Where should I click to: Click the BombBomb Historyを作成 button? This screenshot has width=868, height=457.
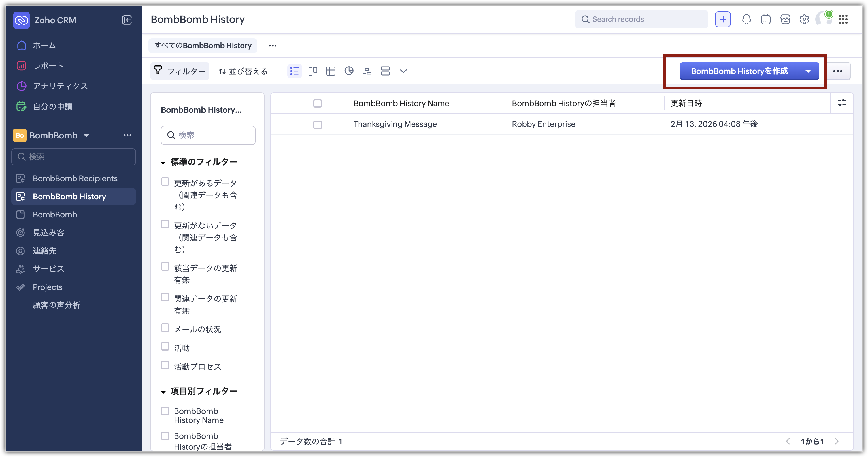coord(739,71)
